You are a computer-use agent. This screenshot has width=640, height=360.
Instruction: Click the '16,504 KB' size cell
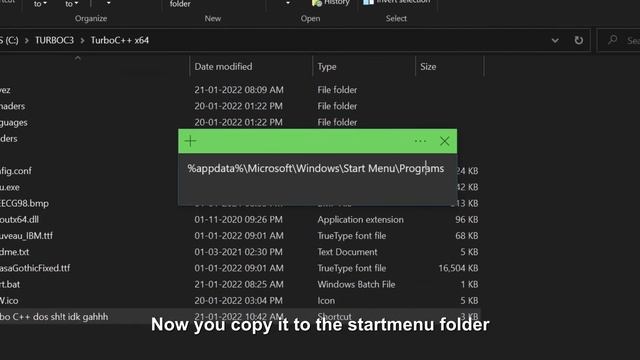(458, 268)
